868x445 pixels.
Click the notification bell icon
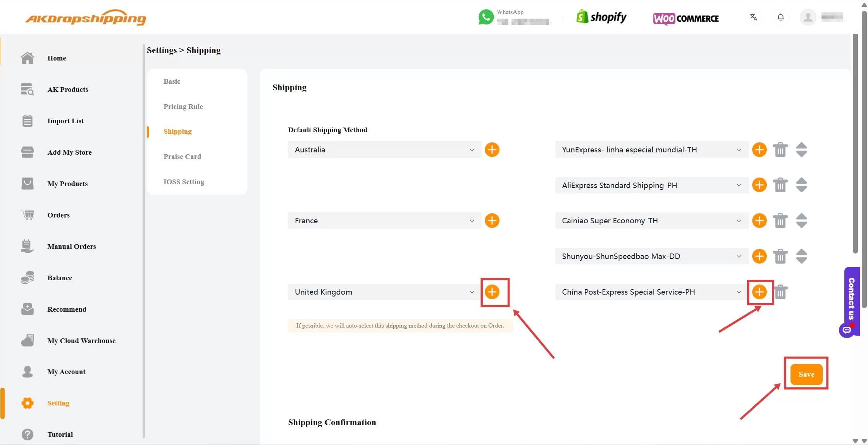(781, 17)
